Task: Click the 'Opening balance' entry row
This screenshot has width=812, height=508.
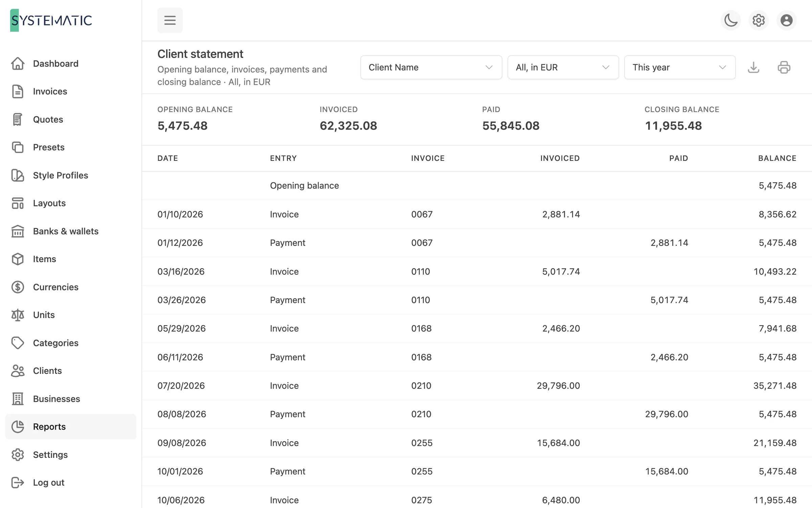Action: click(477, 186)
